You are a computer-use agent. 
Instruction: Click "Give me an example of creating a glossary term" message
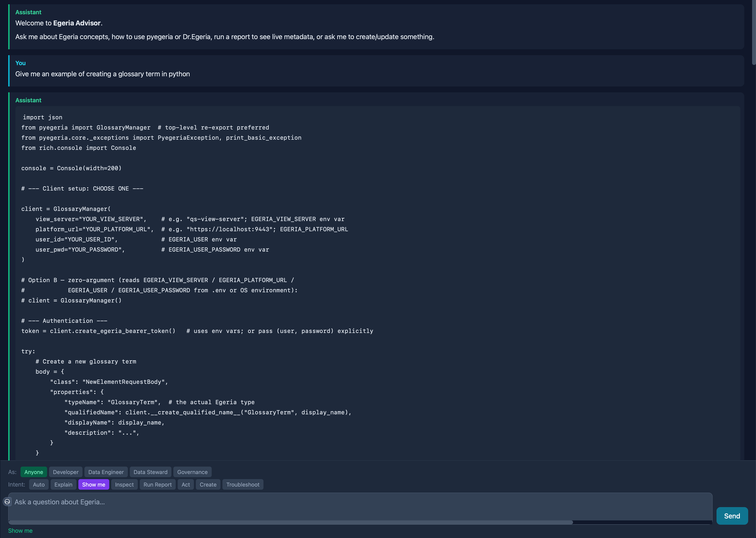pyautogui.click(x=103, y=74)
